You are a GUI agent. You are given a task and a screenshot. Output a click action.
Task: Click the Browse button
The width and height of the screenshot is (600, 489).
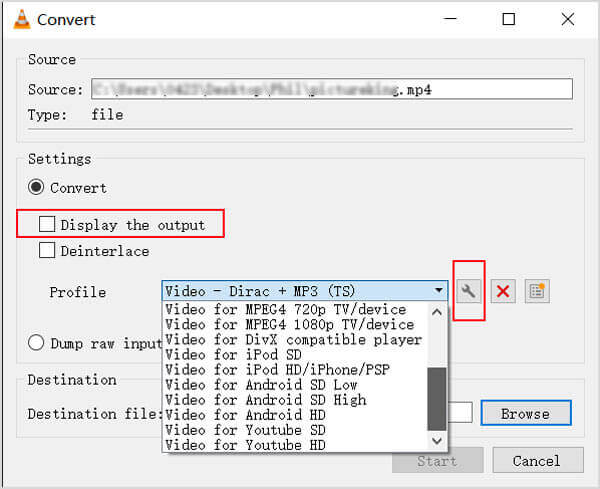tap(526, 413)
